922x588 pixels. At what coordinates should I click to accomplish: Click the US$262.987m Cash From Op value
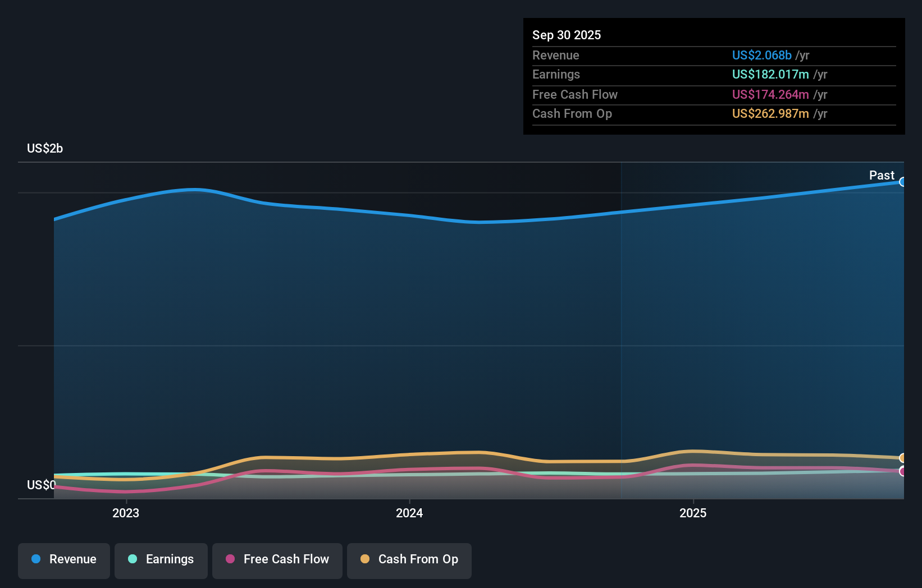click(x=770, y=113)
